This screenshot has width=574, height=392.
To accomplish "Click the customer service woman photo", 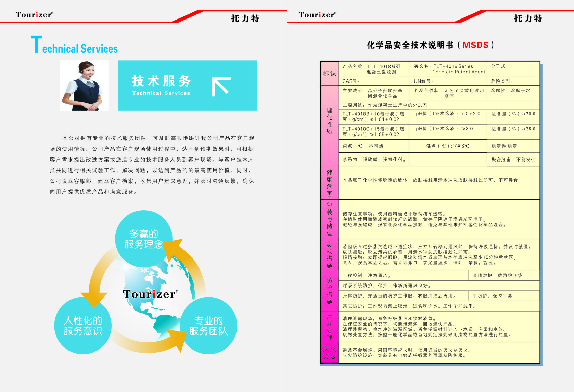I will coord(84,86).
